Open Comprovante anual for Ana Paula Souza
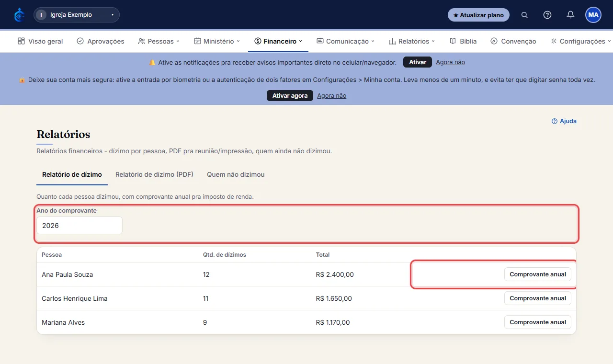 (x=537, y=274)
